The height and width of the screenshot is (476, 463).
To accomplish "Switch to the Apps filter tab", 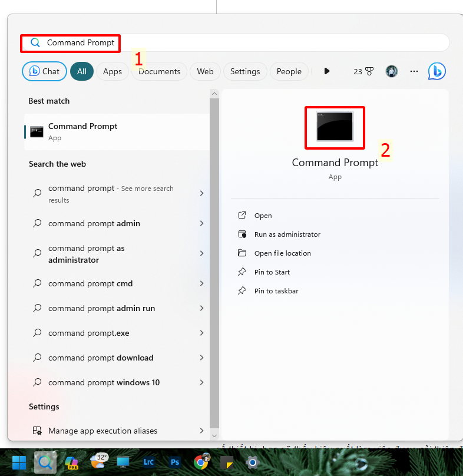I will (x=113, y=71).
